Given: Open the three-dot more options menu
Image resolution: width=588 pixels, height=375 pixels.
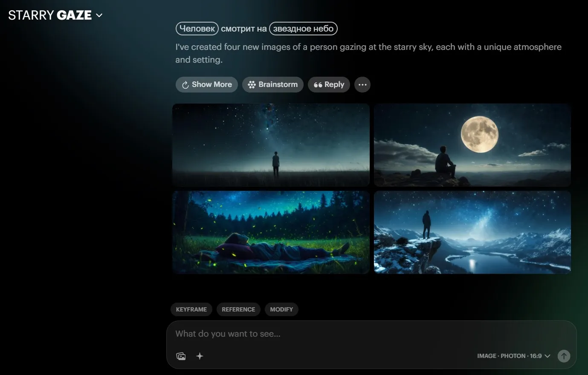Looking at the screenshot, I should [x=362, y=84].
